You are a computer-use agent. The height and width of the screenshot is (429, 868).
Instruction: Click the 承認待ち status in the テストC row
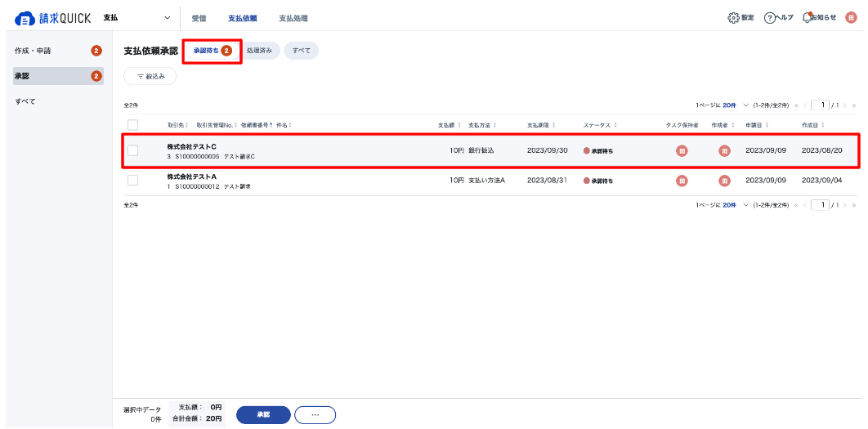tap(598, 150)
